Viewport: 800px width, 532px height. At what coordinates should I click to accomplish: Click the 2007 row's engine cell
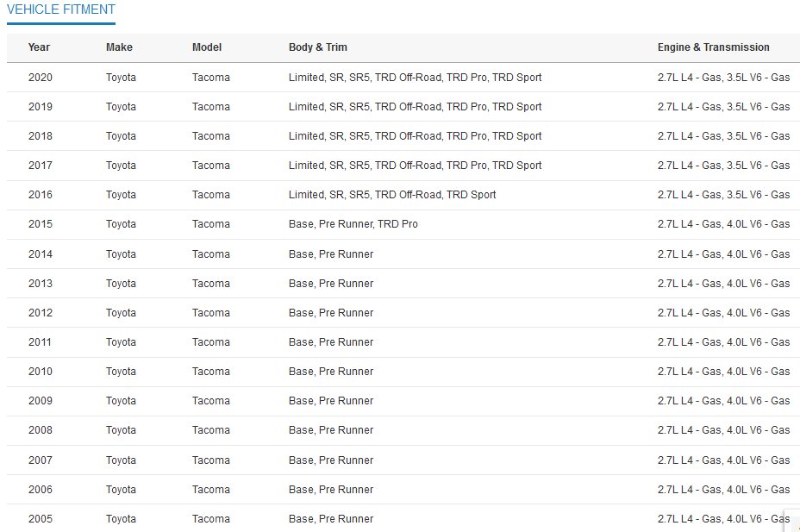point(723,460)
